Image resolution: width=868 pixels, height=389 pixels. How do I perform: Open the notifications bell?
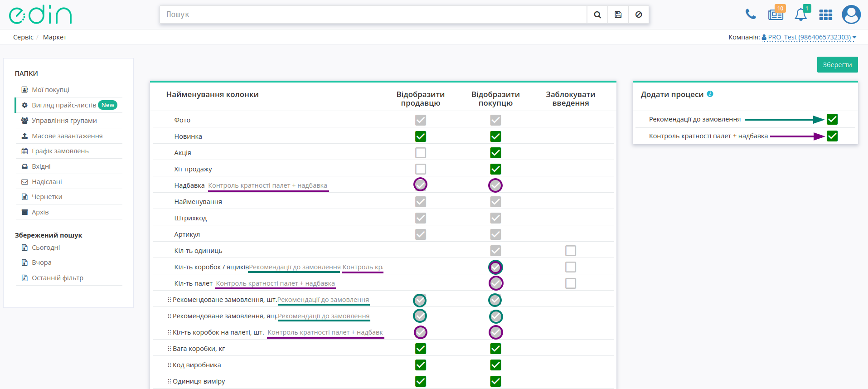tap(801, 15)
